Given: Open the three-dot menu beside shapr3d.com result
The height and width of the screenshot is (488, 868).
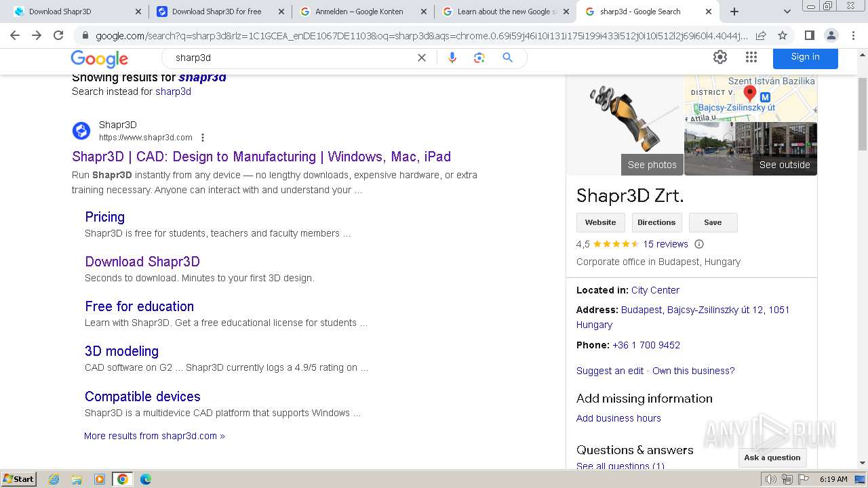Looking at the screenshot, I should (202, 138).
